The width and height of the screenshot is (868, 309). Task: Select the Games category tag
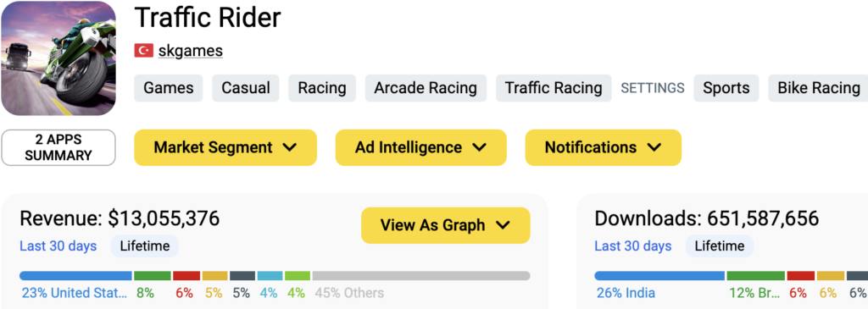[x=169, y=88]
